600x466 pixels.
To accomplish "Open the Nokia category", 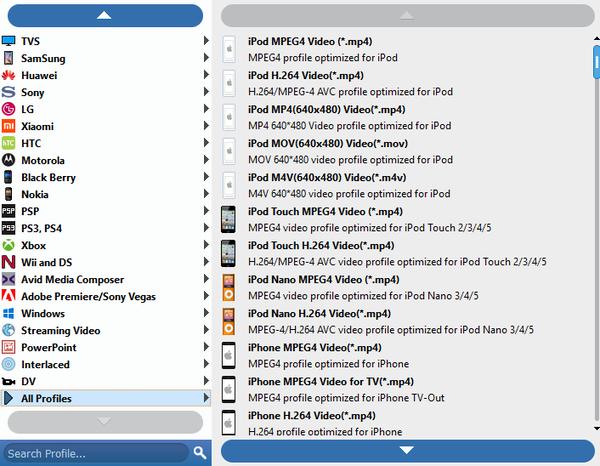I will coord(105,194).
